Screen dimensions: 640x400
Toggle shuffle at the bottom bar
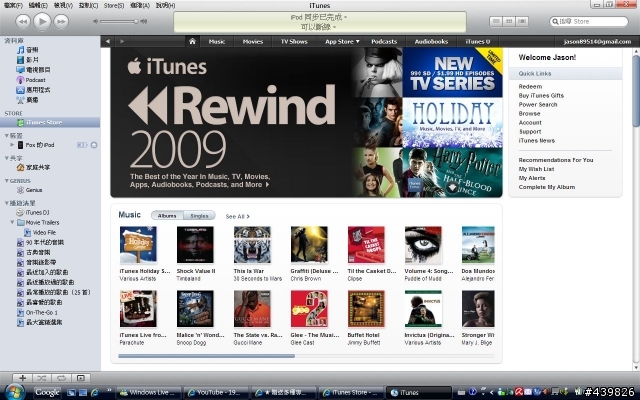[42, 378]
